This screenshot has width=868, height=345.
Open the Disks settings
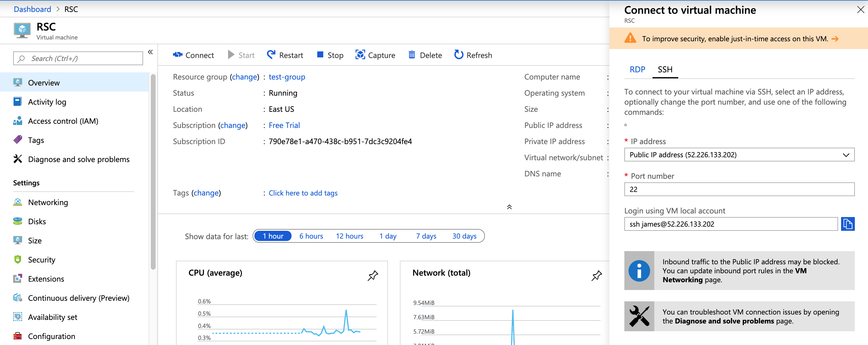74,222
